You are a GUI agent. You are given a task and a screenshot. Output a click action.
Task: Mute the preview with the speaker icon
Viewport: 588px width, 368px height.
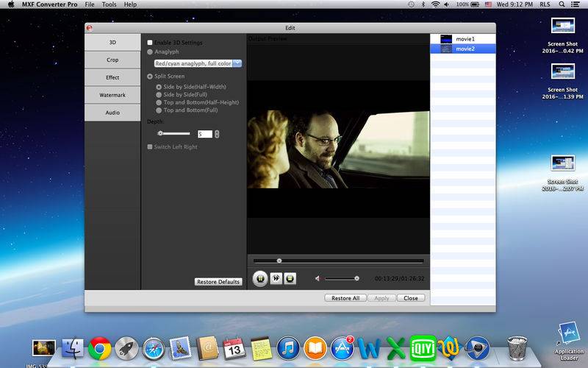tap(318, 278)
